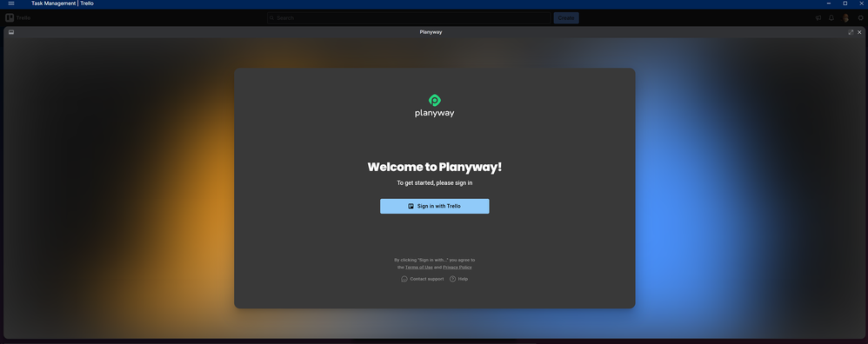This screenshot has height=344, width=868.
Task: Click the Contact support chat icon
Action: pyautogui.click(x=404, y=280)
